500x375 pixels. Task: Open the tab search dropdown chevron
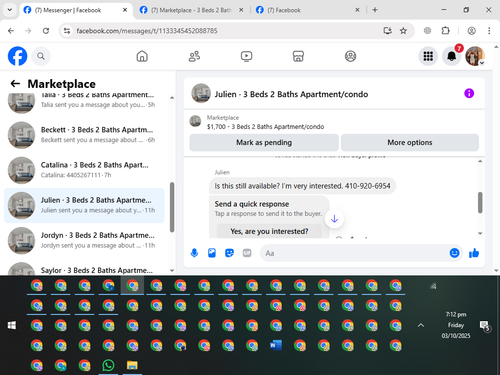(x=10, y=10)
